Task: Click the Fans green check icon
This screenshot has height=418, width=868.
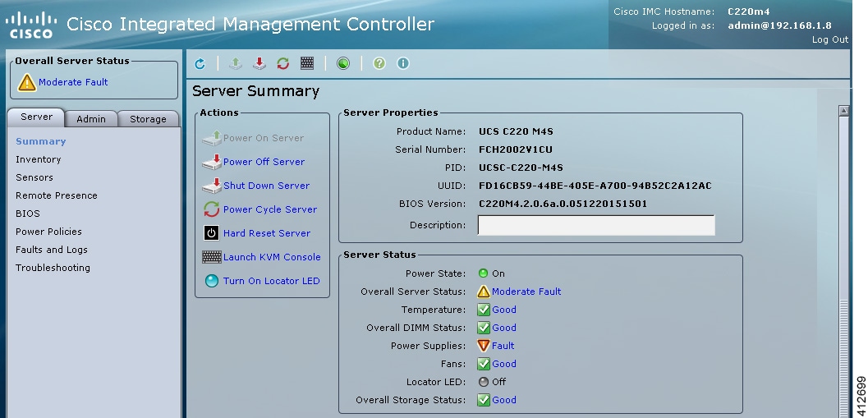Action: tap(483, 364)
